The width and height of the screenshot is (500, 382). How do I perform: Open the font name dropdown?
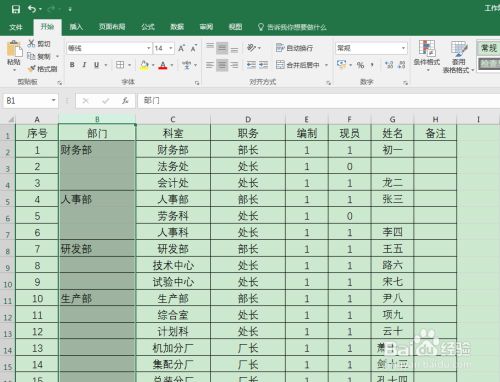click(x=149, y=48)
